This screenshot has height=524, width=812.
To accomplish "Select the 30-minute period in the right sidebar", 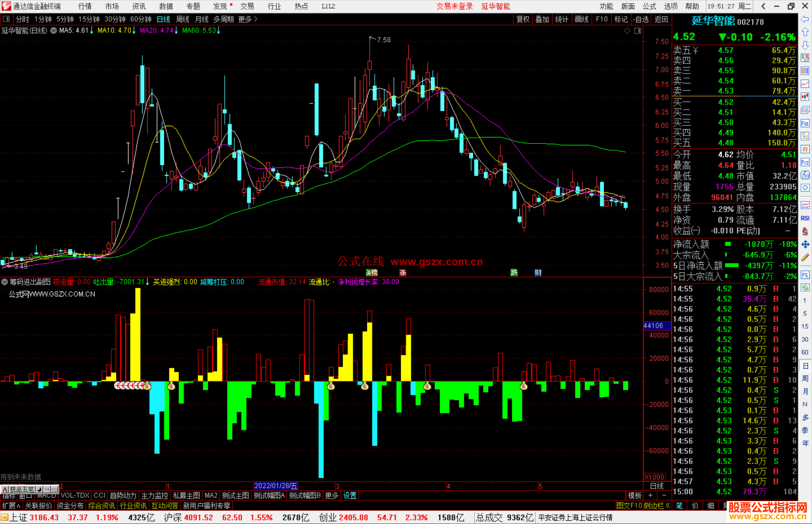I will [804, 340].
